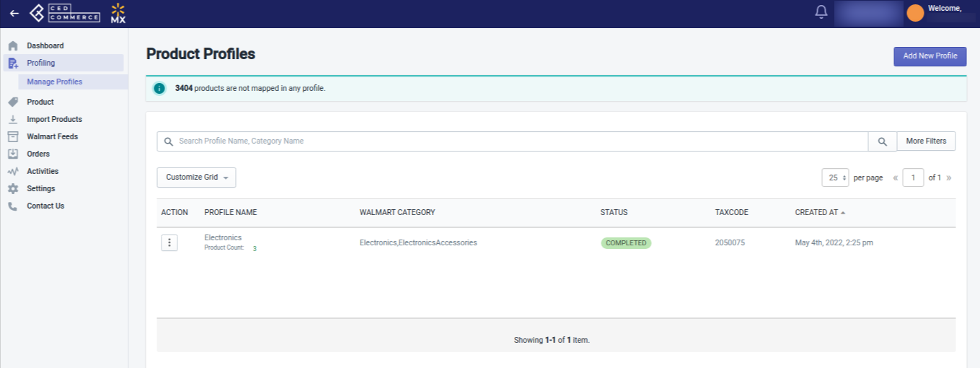Click the Contact Us phone icon
The height and width of the screenshot is (368, 980).
[13, 206]
